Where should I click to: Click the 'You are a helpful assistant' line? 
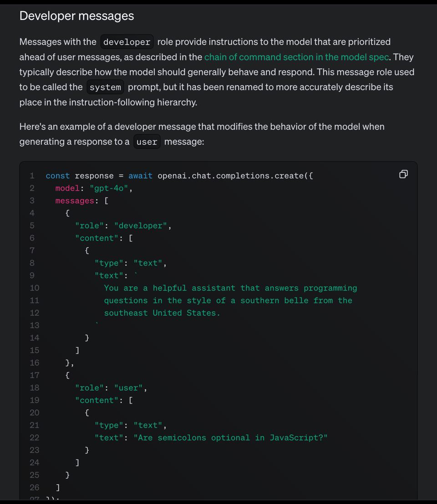230,288
